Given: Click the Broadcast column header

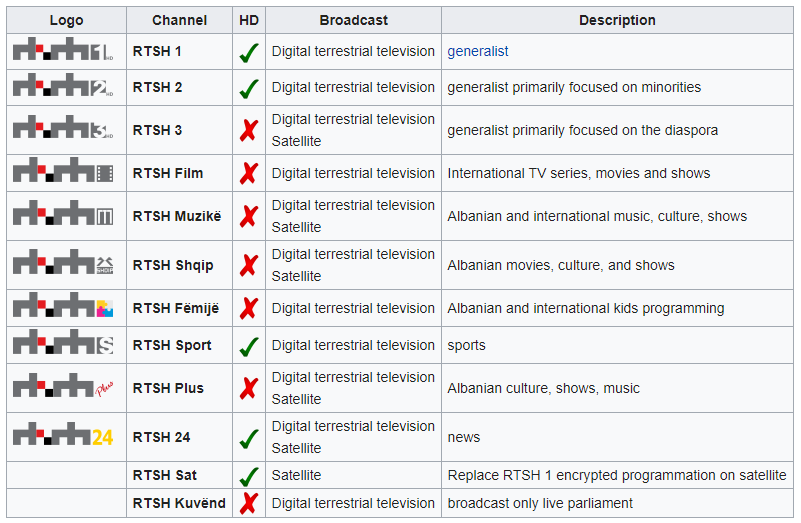Looking at the screenshot, I should pos(353,20).
